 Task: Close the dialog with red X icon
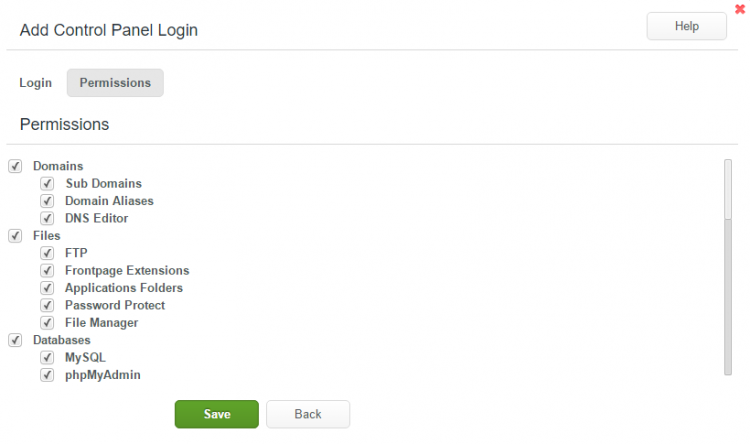[x=740, y=8]
